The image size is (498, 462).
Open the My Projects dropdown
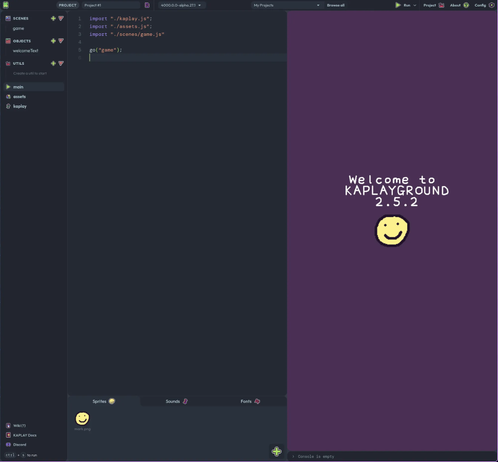coord(287,5)
